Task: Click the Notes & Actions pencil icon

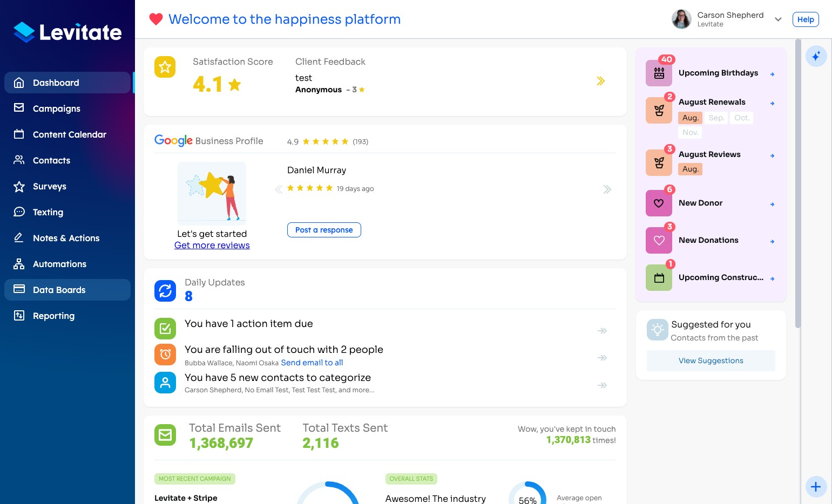Action: click(19, 237)
